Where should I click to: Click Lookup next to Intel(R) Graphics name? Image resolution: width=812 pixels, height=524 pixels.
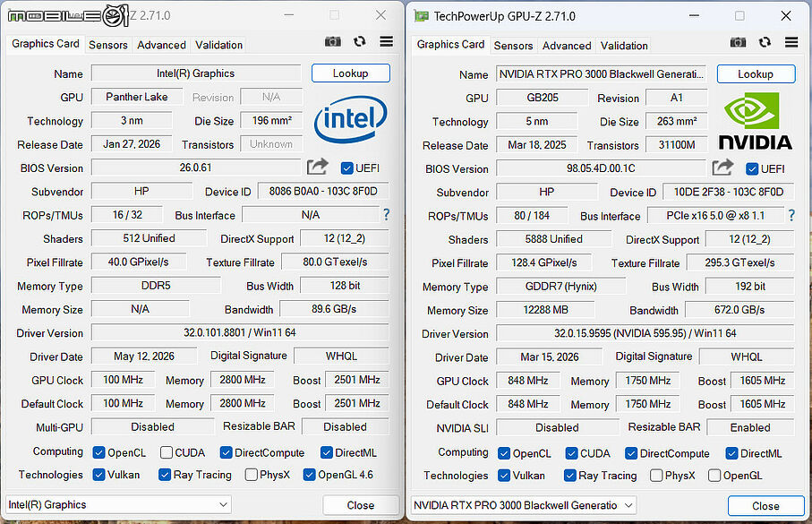pos(351,73)
